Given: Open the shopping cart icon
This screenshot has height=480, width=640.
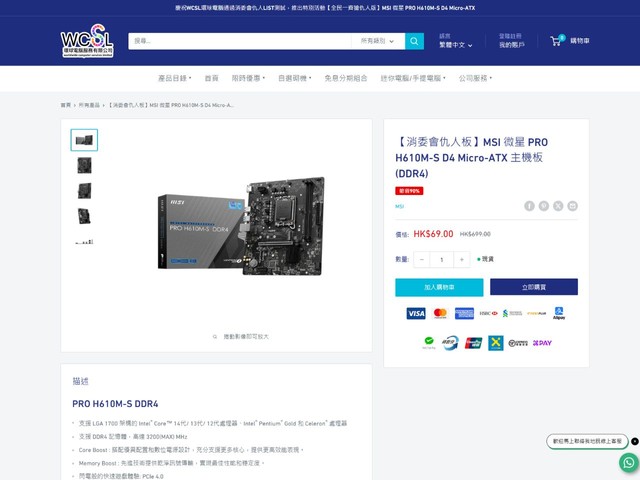Looking at the screenshot, I should pos(557,40).
